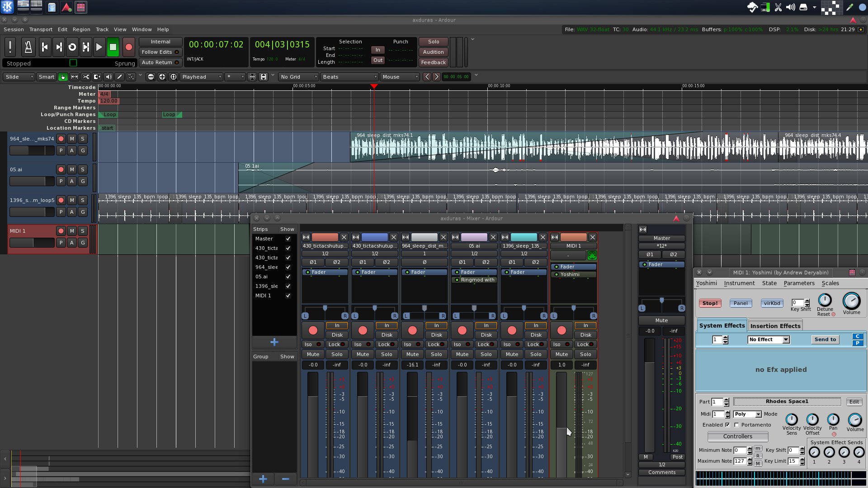
Task: Enable the Portamento checkbox
Action: click(x=736, y=425)
